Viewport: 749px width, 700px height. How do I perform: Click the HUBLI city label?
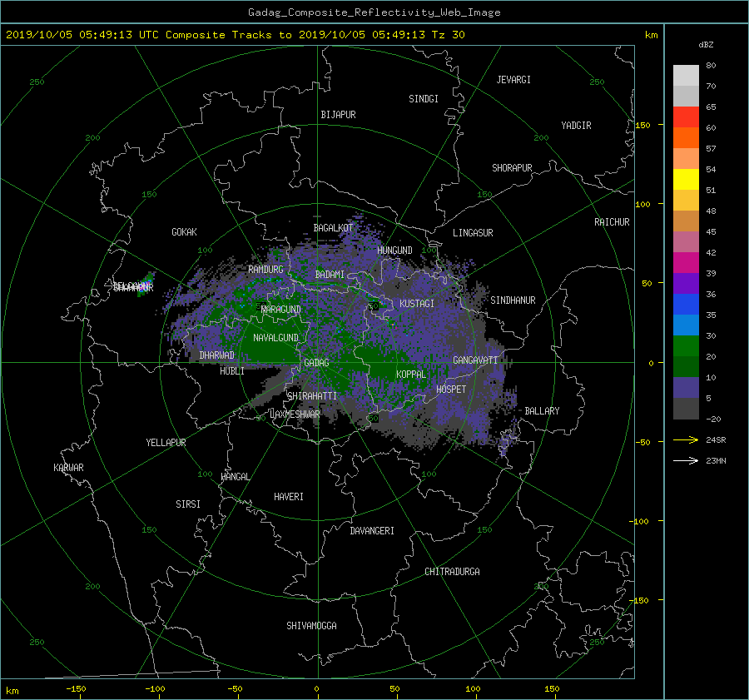(232, 371)
